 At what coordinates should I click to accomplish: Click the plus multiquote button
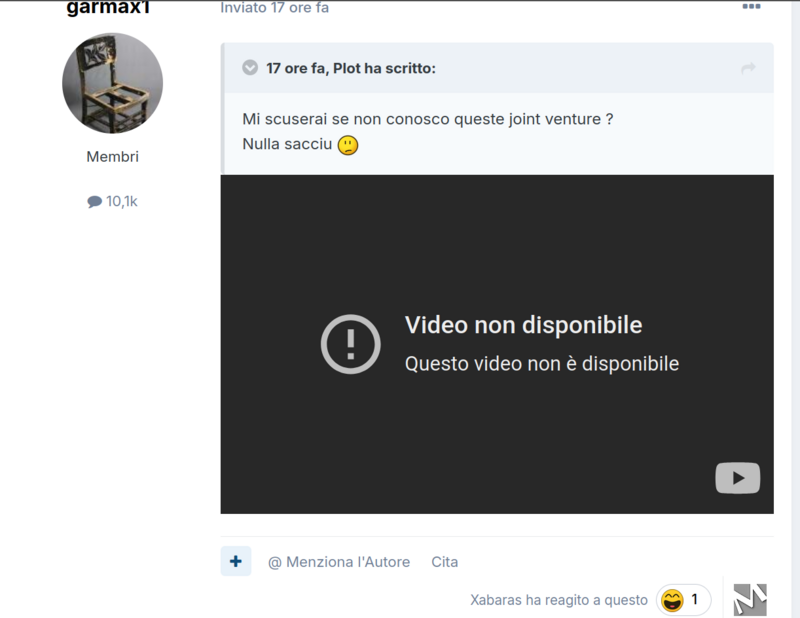(234, 561)
